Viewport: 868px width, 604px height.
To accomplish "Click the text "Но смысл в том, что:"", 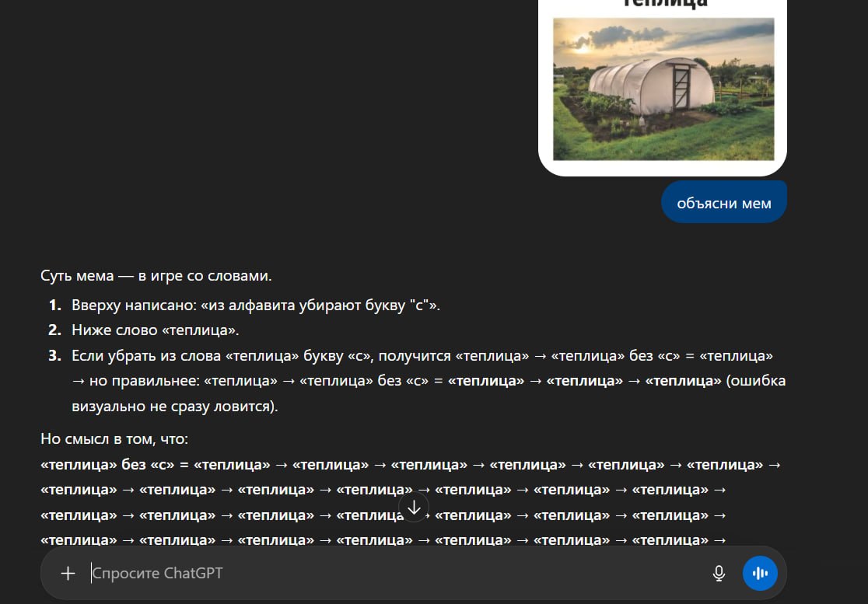I will point(114,439).
